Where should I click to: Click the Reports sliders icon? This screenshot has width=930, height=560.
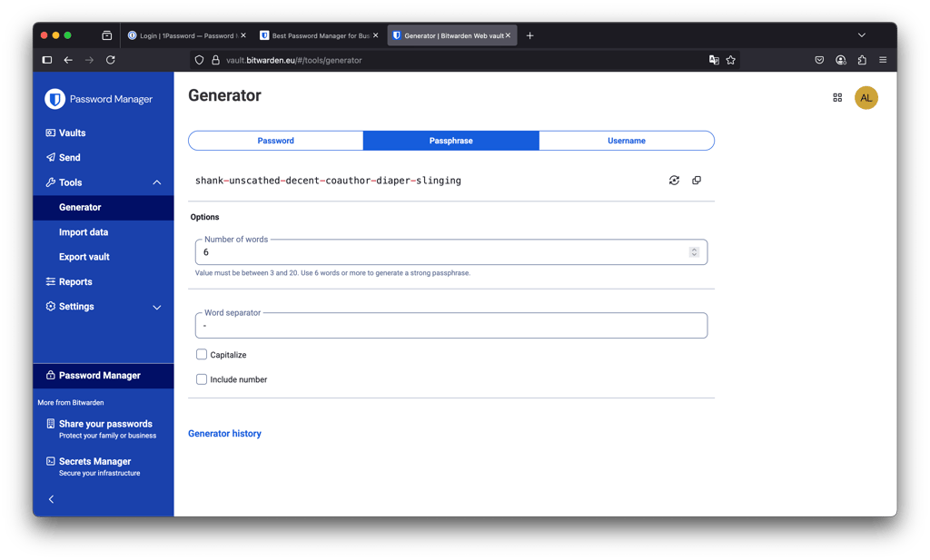(x=51, y=282)
